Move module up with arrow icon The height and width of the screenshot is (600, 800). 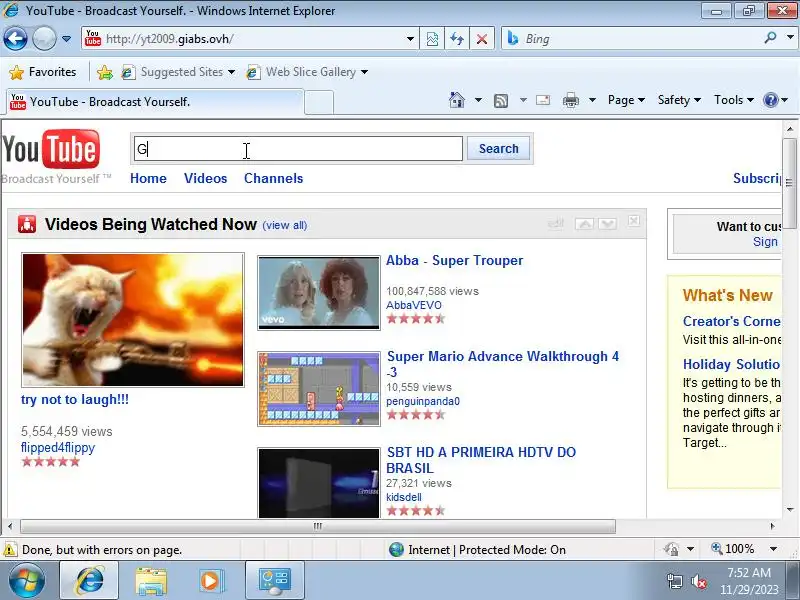[x=584, y=223]
